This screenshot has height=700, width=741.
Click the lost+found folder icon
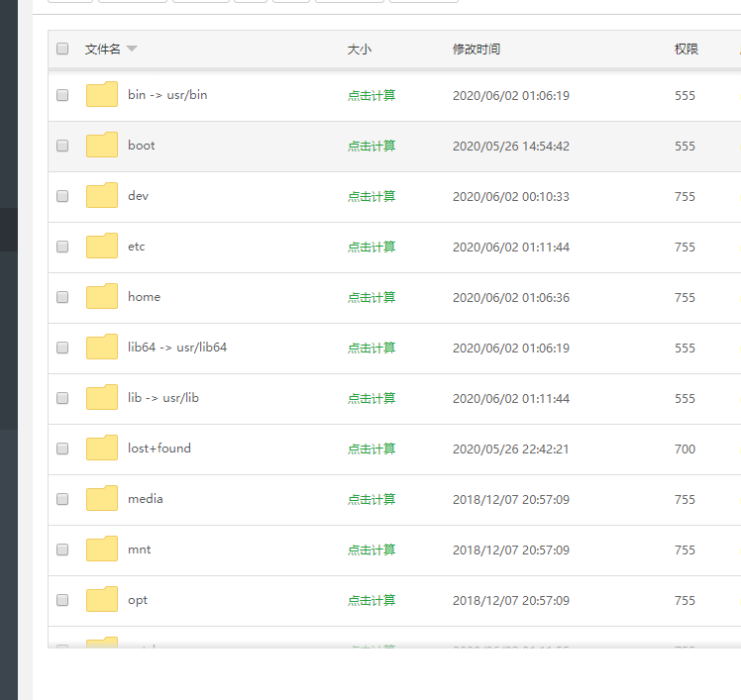click(x=102, y=449)
